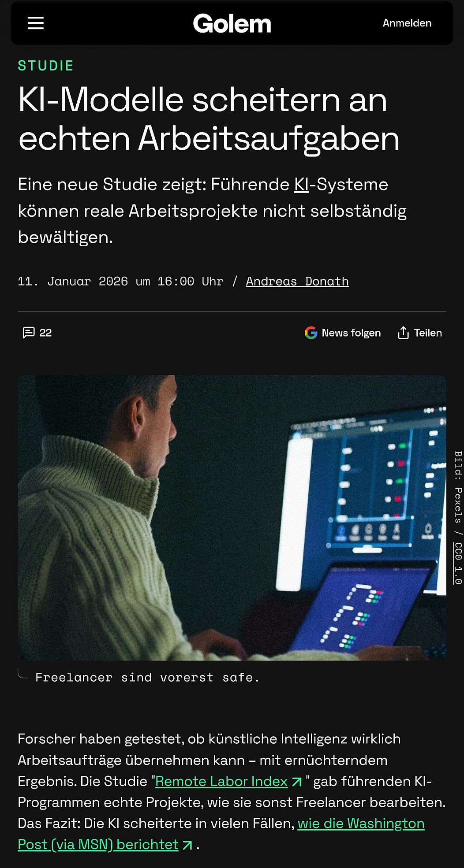The height and width of the screenshot is (868, 464).
Task: Click the Google G logo icon
Action: [x=311, y=333]
